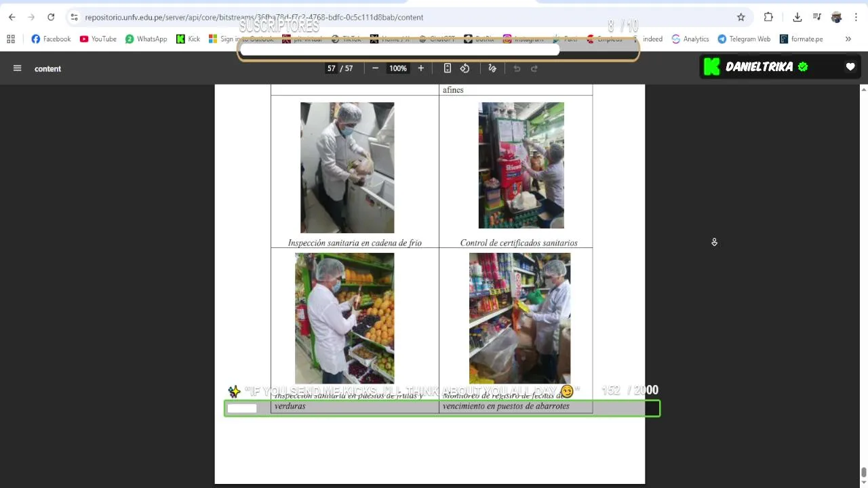
Task: Edit the 100% zoom level field
Action: pos(398,68)
